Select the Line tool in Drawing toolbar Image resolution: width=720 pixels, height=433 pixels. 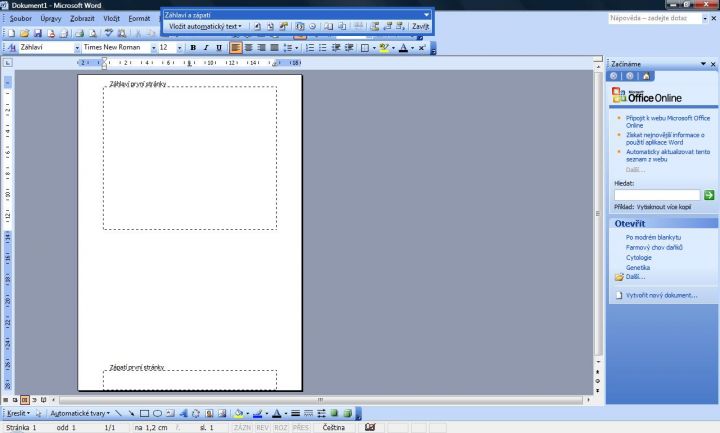pos(118,413)
